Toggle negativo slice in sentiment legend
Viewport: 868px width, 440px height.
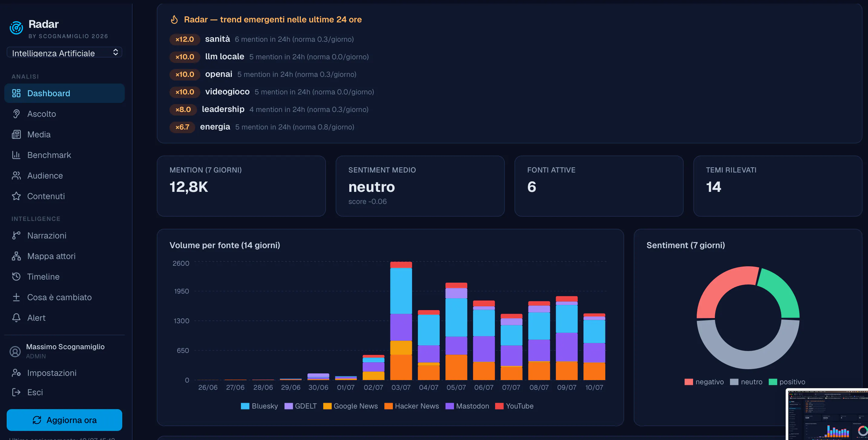[704, 382]
